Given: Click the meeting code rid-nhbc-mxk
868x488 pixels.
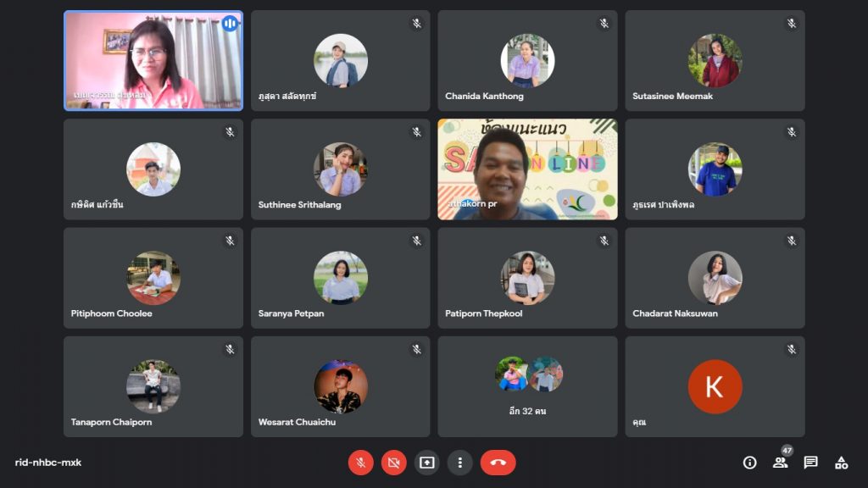Looking at the screenshot, I should pyautogui.click(x=48, y=463).
